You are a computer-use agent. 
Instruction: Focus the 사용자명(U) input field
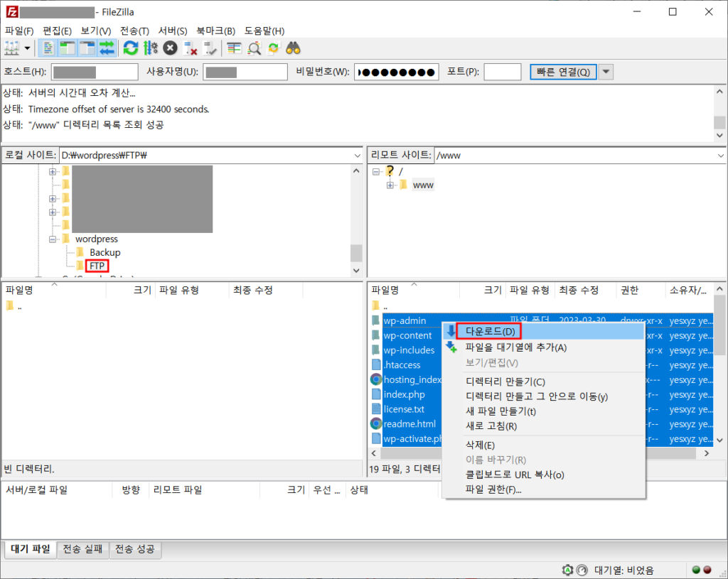(x=245, y=72)
